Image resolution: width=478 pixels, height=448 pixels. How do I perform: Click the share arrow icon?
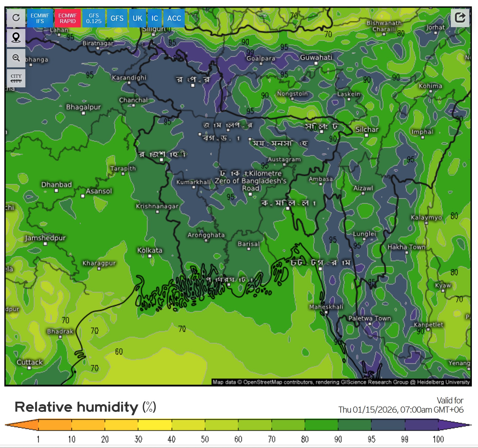pyautogui.click(x=460, y=18)
